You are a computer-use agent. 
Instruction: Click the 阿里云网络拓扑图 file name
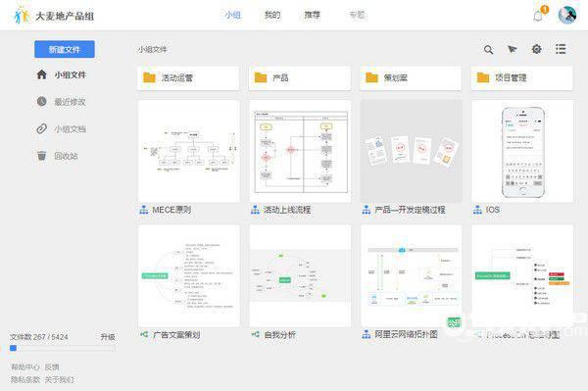click(x=406, y=334)
